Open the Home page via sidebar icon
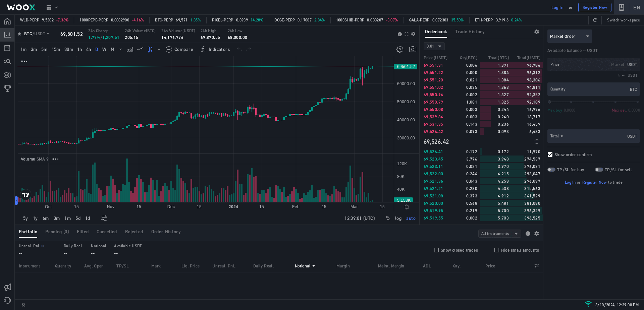The height and width of the screenshot is (310, 644). coord(7,21)
